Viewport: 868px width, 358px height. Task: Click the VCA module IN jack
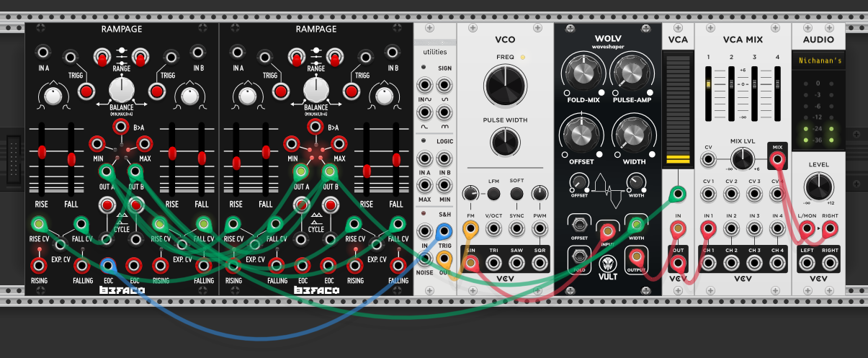pyautogui.click(x=677, y=229)
